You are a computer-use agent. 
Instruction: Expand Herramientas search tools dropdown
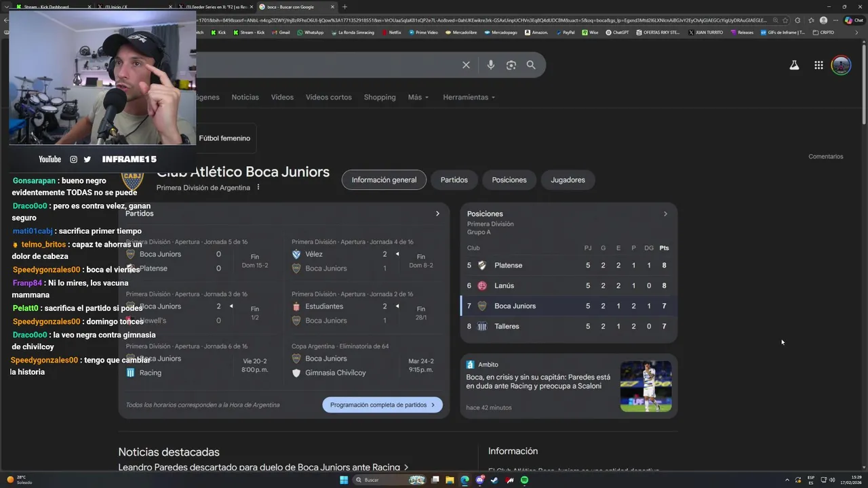(x=469, y=97)
